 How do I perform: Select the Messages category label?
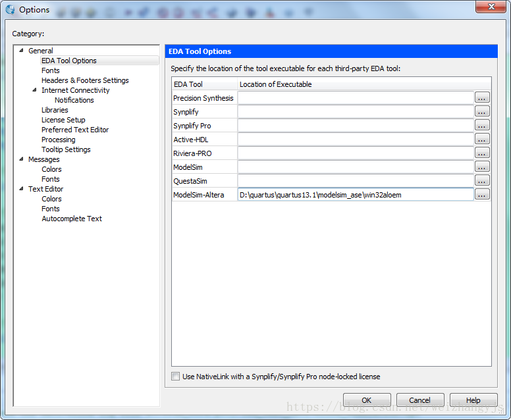pyautogui.click(x=44, y=159)
